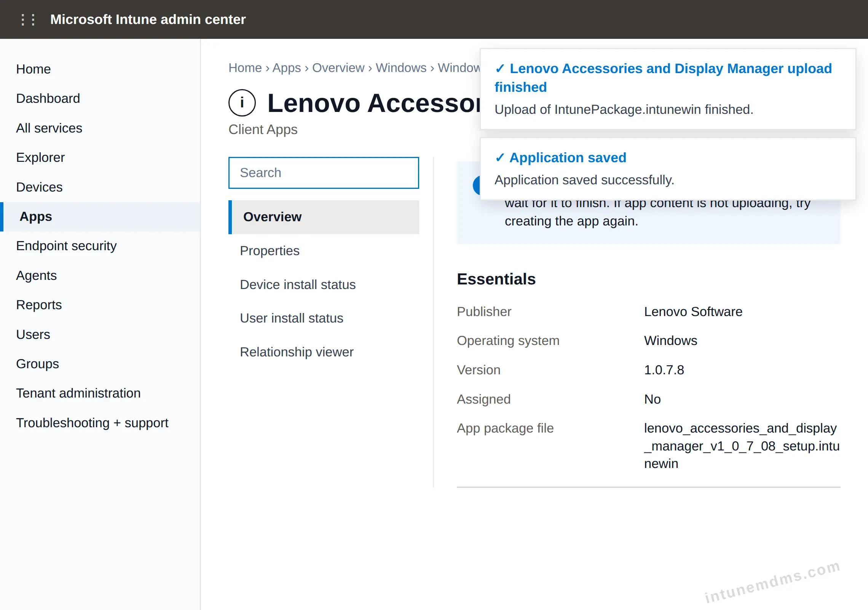Screen dimensions: 868x610
Task: Click the Version label in Essentials
Action: (479, 370)
